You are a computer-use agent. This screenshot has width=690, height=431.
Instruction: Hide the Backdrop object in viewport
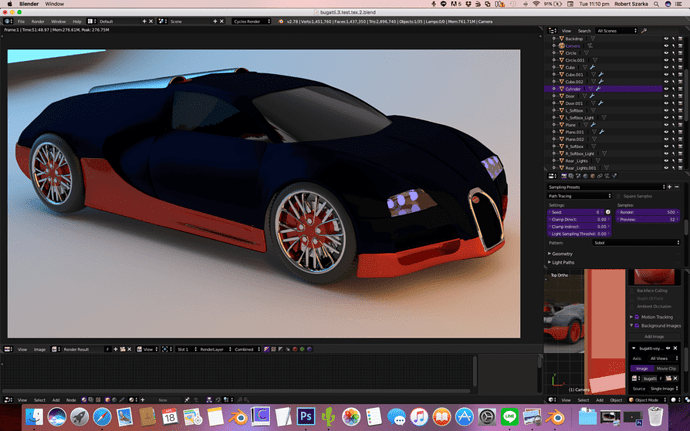[667, 38]
